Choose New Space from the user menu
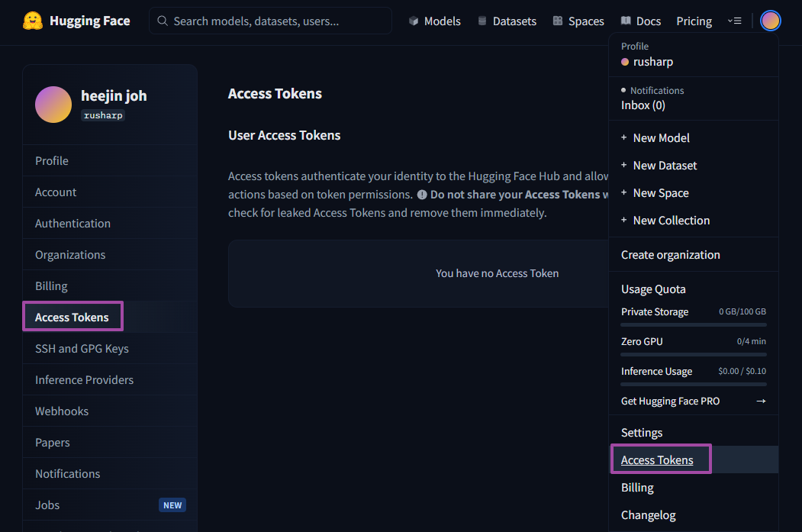This screenshot has width=802, height=532. pos(694,193)
